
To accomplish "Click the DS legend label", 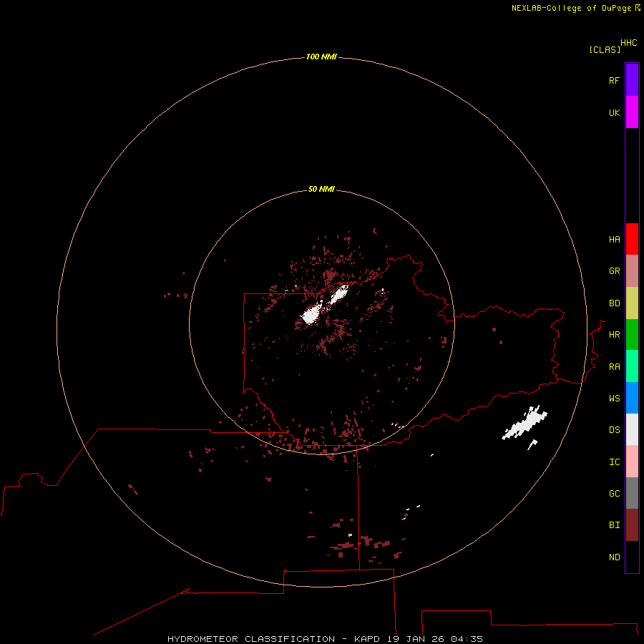I will point(614,430).
